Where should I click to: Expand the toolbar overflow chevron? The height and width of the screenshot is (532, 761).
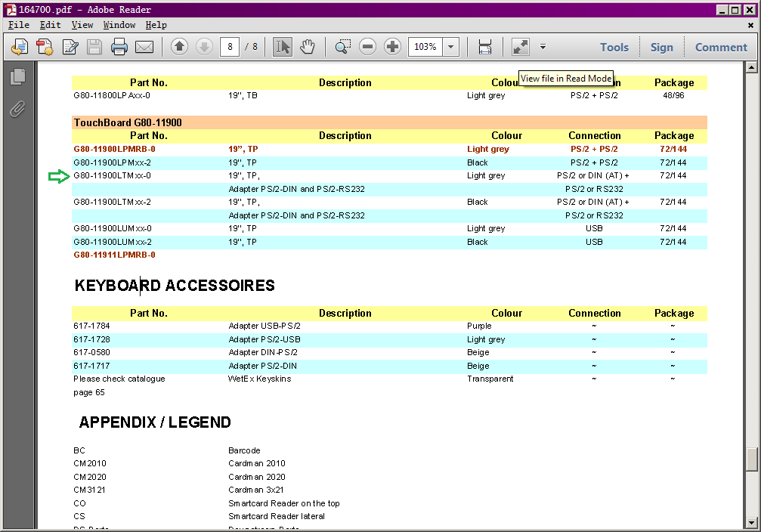point(543,47)
